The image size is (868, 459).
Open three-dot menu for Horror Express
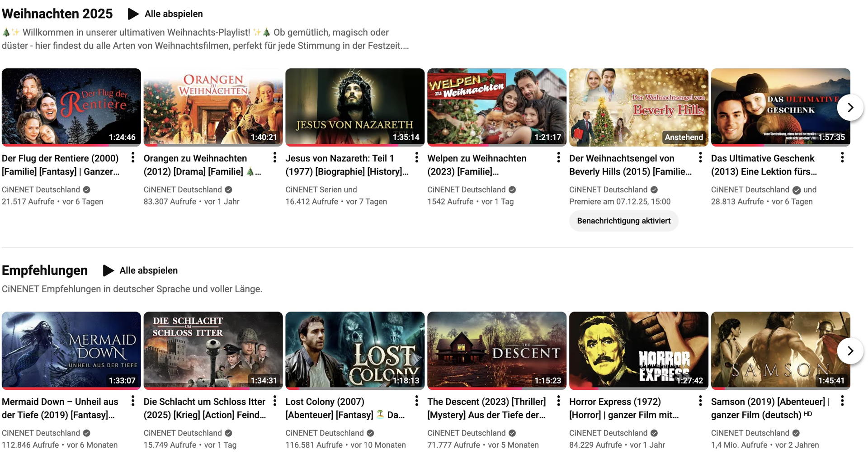[x=700, y=401]
